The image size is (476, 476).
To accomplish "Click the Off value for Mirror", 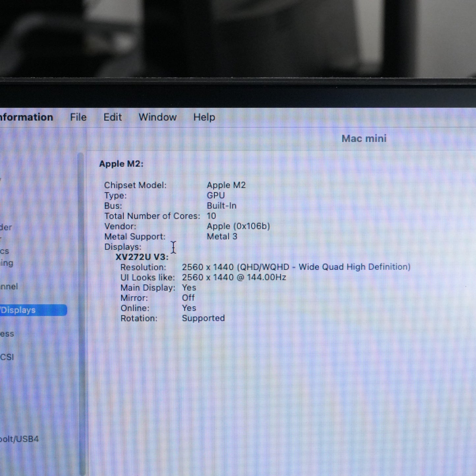I will 188,298.
